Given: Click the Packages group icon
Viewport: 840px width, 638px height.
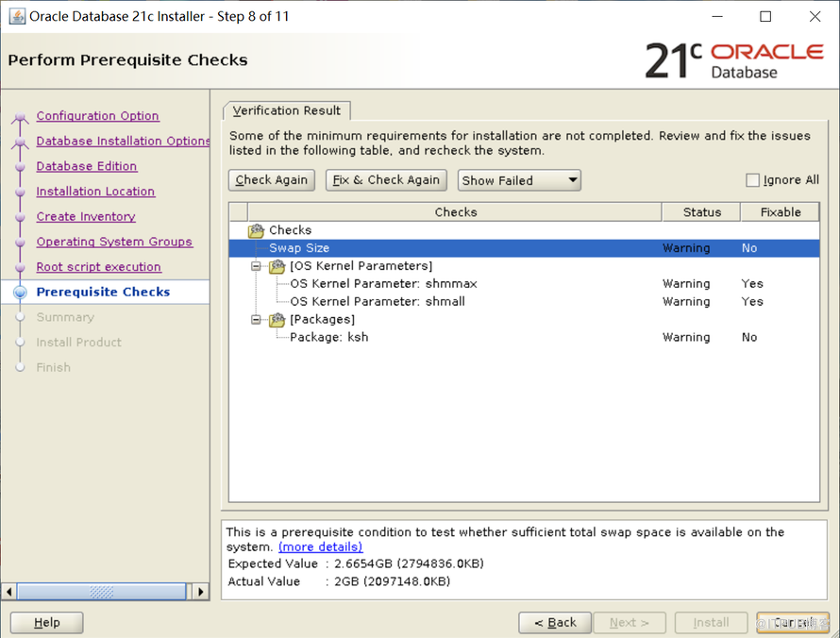Looking at the screenshot, I should [x=277, y=320].
